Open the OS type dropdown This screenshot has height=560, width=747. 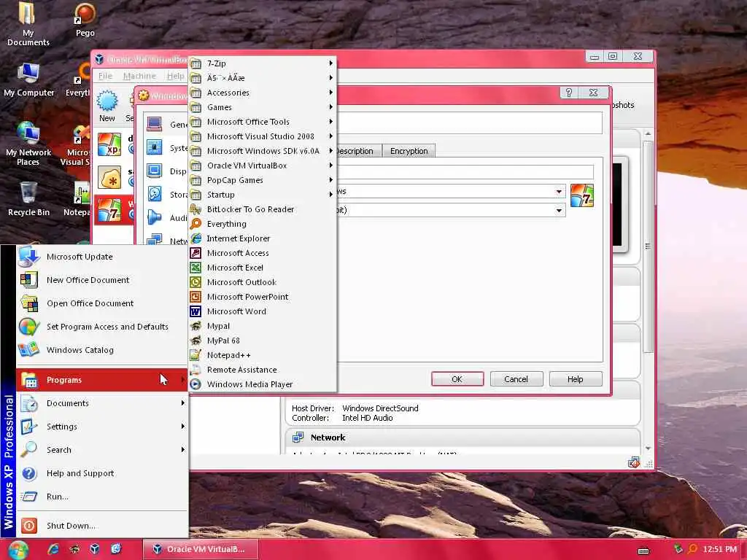coord(559,192)
